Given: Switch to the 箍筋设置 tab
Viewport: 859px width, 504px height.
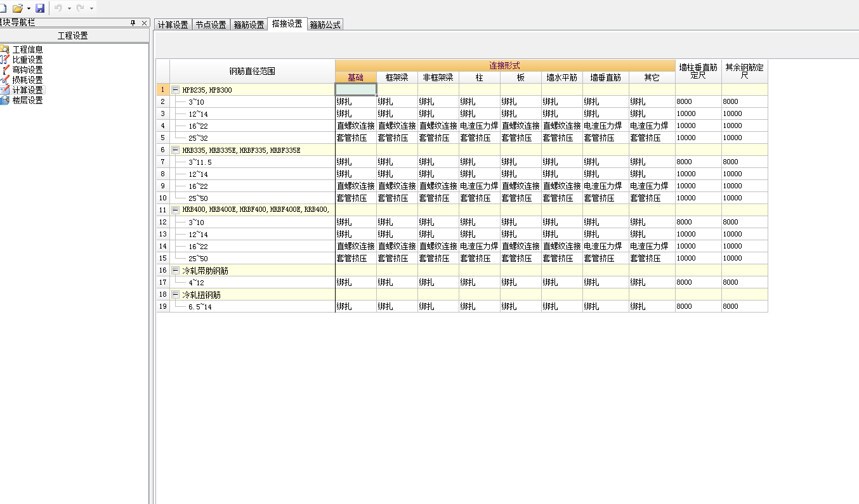Looking at the screenshot, I should [x=249, y=25].
